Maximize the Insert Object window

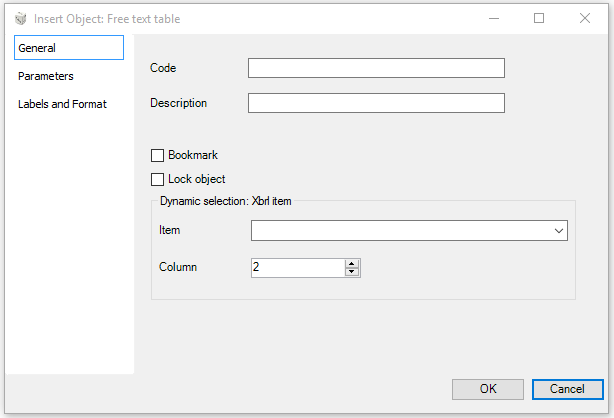coord(539,18)
